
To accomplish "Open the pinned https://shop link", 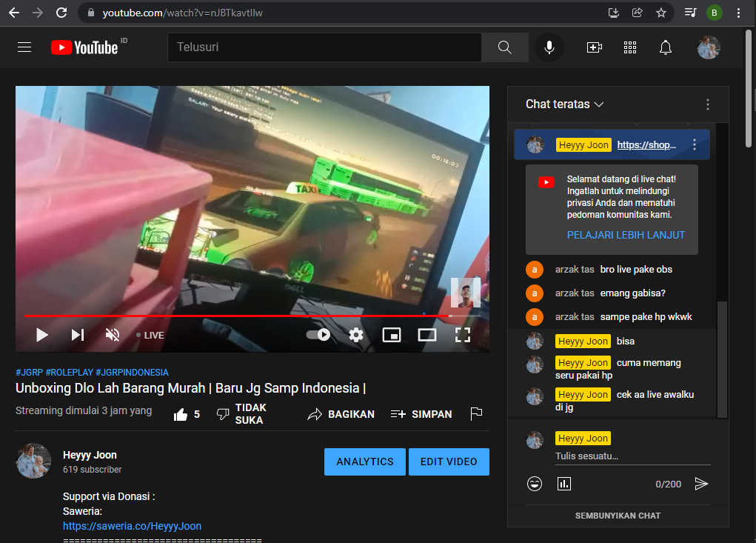I will click(x=646, y=144).
